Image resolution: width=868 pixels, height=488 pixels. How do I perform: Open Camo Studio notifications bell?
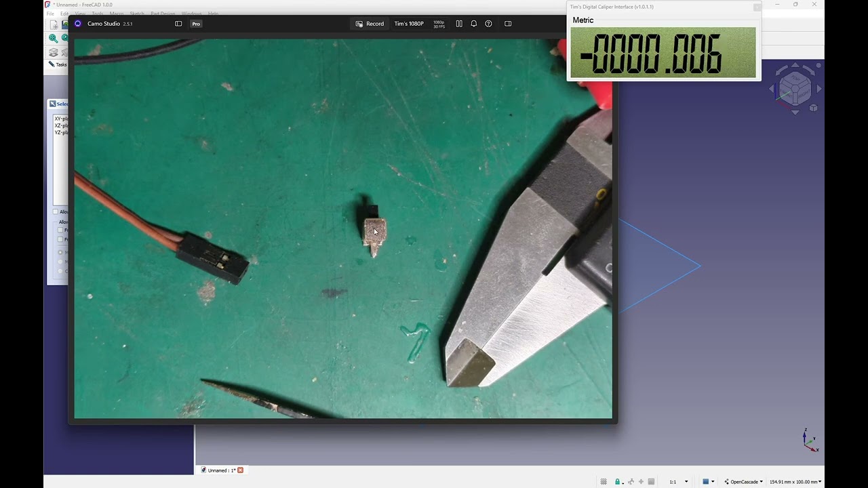click(473, 24)
